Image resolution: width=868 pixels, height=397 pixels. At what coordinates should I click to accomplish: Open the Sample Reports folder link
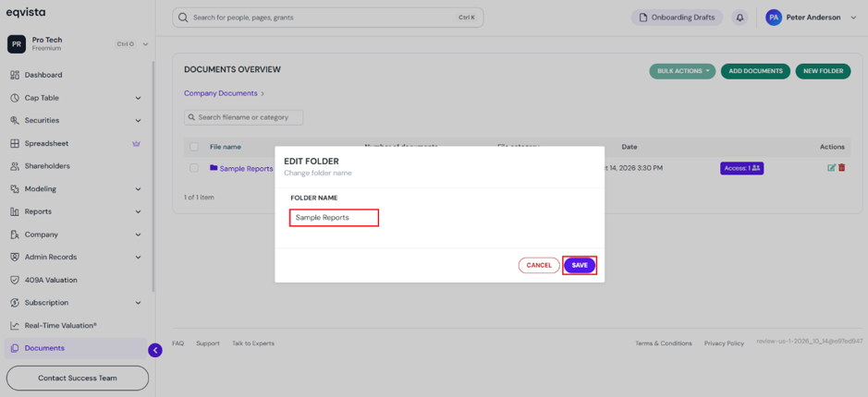(x=246, y=168)
